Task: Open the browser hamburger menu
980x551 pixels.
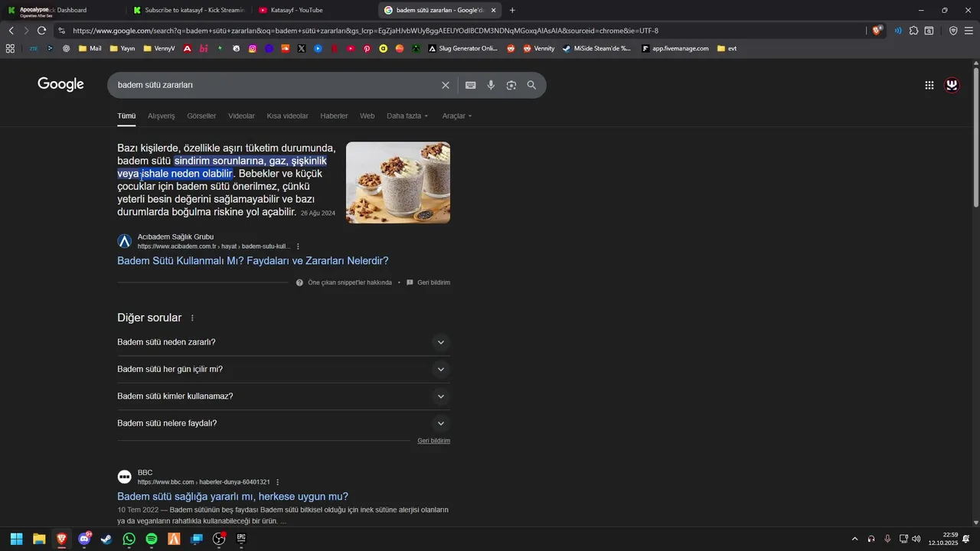Action: point(969,31)
